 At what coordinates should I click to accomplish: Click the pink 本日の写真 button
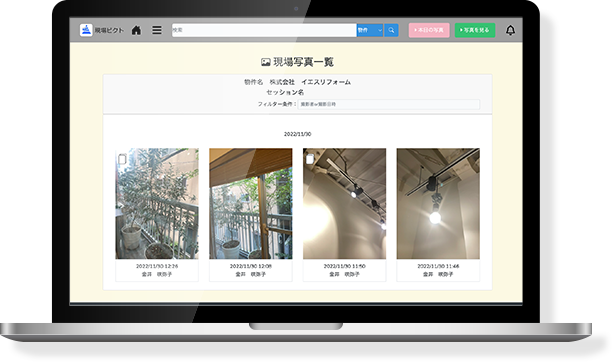(429, 30)
